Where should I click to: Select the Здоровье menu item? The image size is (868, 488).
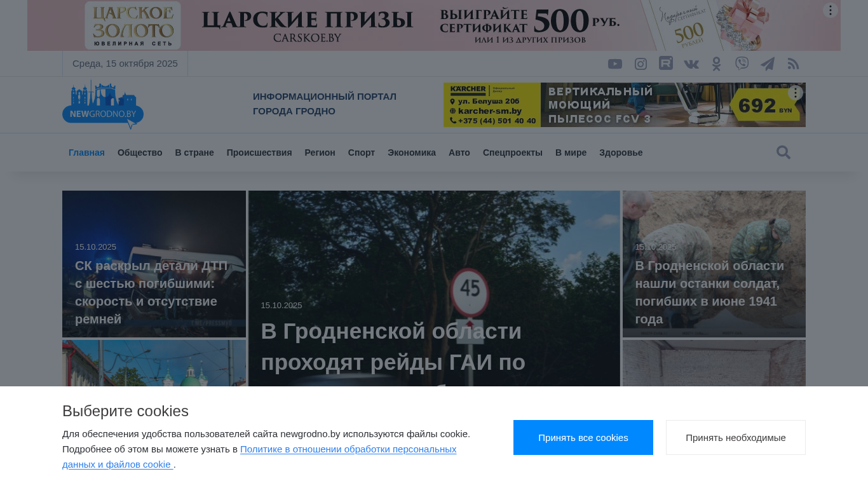(621, 152)
